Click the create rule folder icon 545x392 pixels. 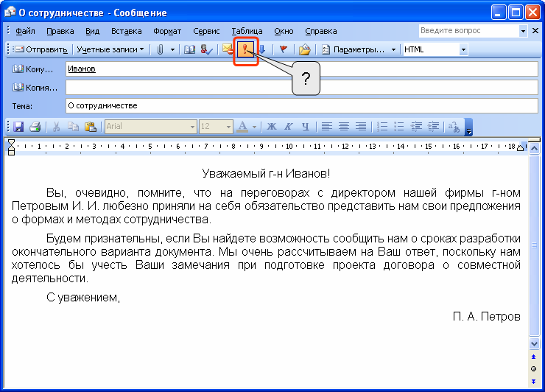coord(304,49)
